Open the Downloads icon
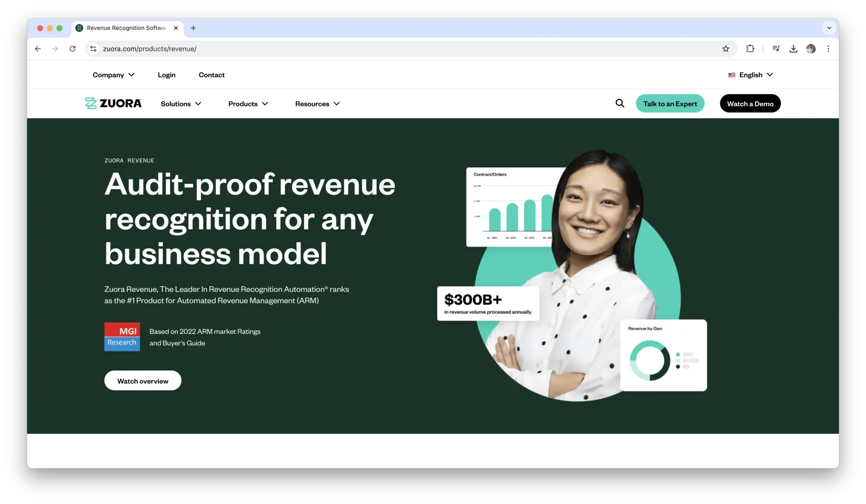Viewport: 866px width, 504px height. (793, 49)
